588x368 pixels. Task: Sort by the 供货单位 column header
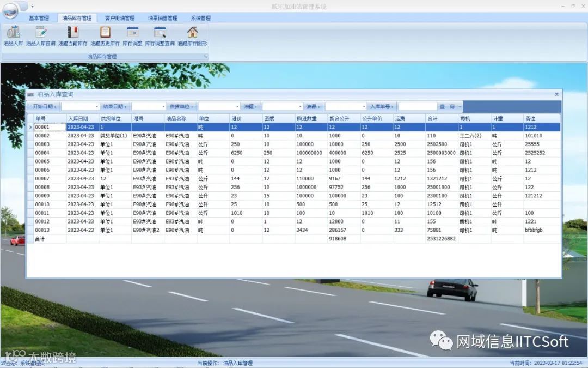(x=115, y=119)
